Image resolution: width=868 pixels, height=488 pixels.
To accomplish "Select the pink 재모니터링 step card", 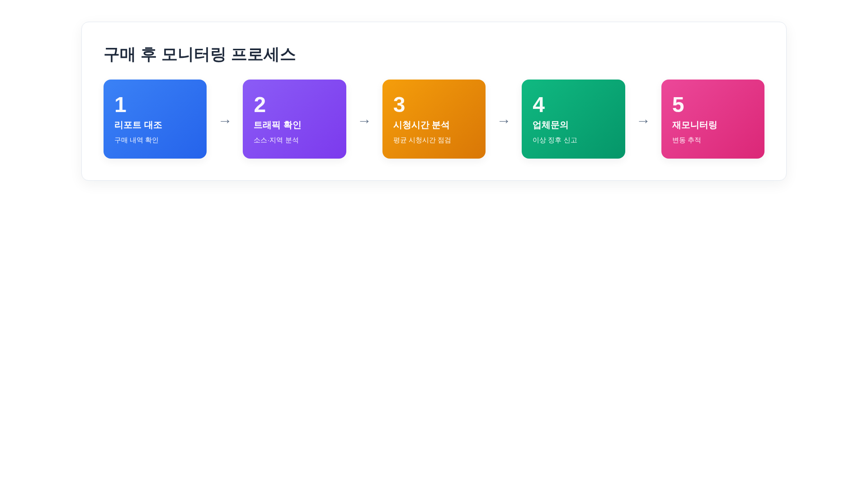I will (x=712, y=119).
